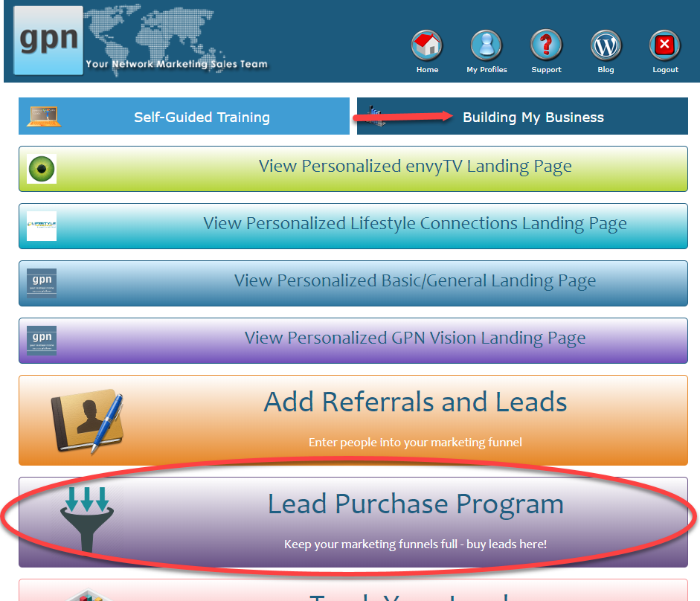Click the address book with pen icon

click(x=87, y=422)
